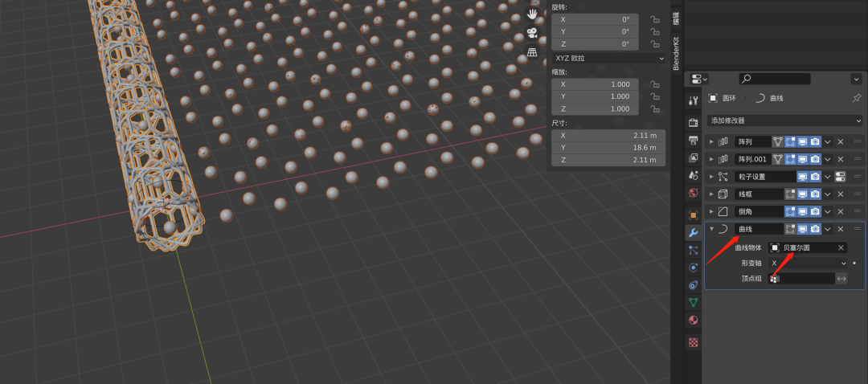Open the XYZ 欧拉 rotation mode dropdown
The height and width of the screenshot is (384, 868).
click(x=608, y=58)
